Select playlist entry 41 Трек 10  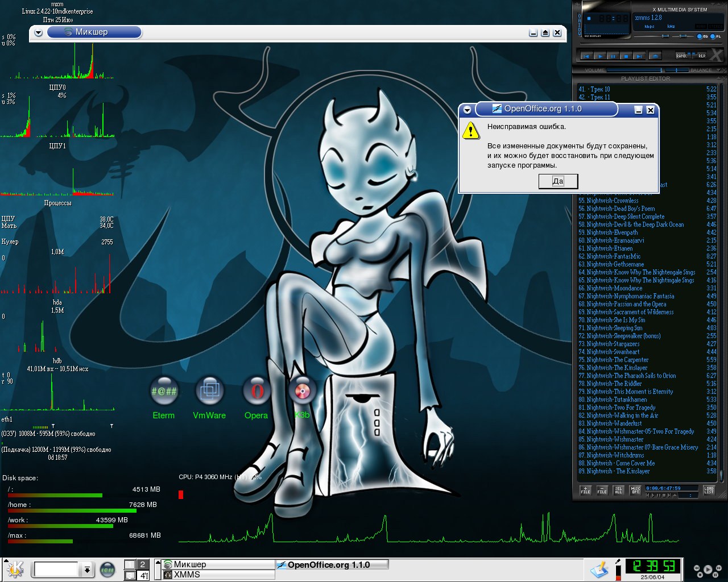pos(647,89)
